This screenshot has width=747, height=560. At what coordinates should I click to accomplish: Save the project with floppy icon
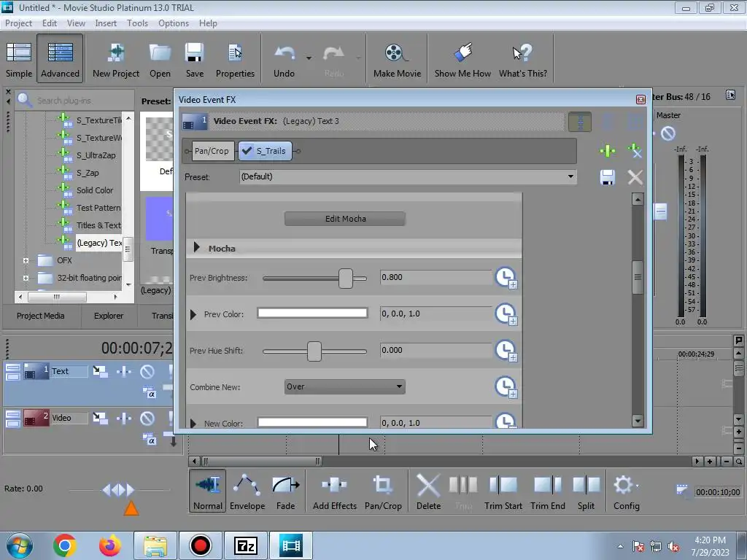(194, 59)
